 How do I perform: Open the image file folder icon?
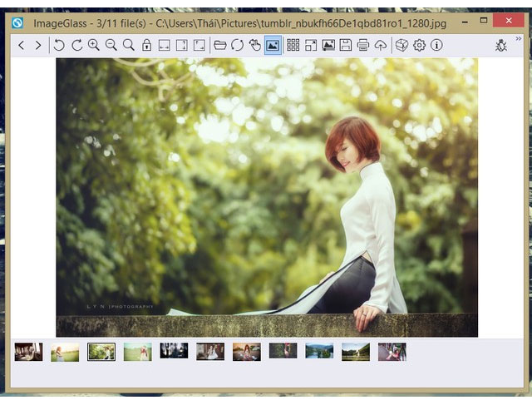point(220,45)
